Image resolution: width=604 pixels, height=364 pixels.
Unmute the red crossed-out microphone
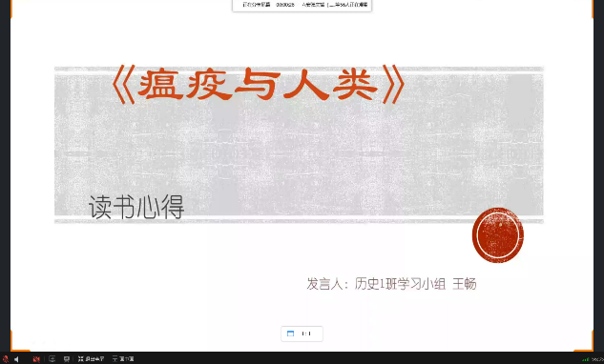pos(6,359)
